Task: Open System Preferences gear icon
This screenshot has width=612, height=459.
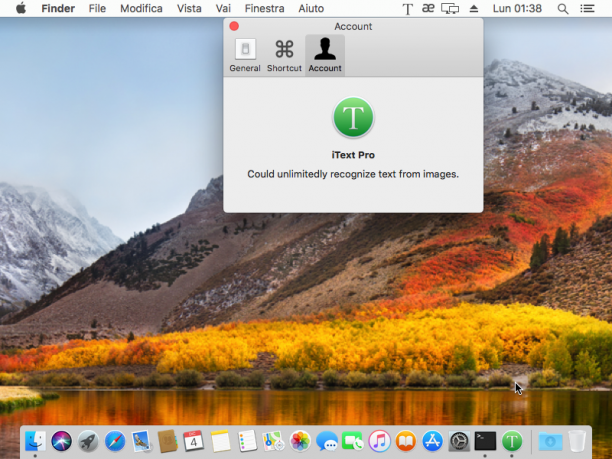Action: (x=459, y=441)
